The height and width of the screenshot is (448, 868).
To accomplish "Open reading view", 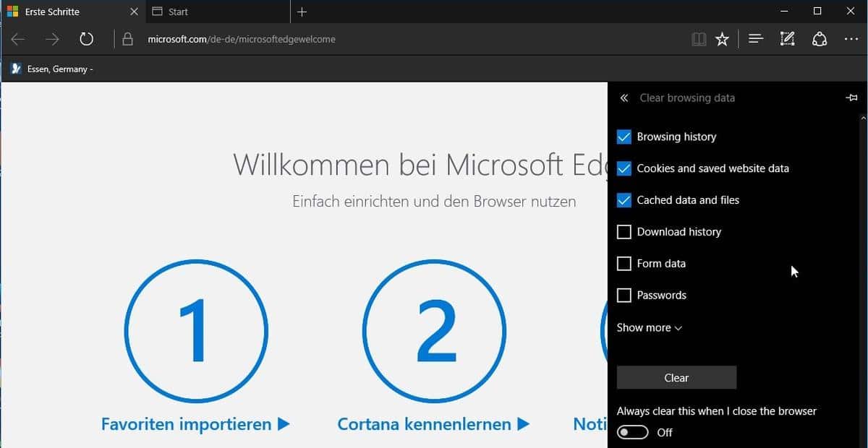I will coord(699,39).
